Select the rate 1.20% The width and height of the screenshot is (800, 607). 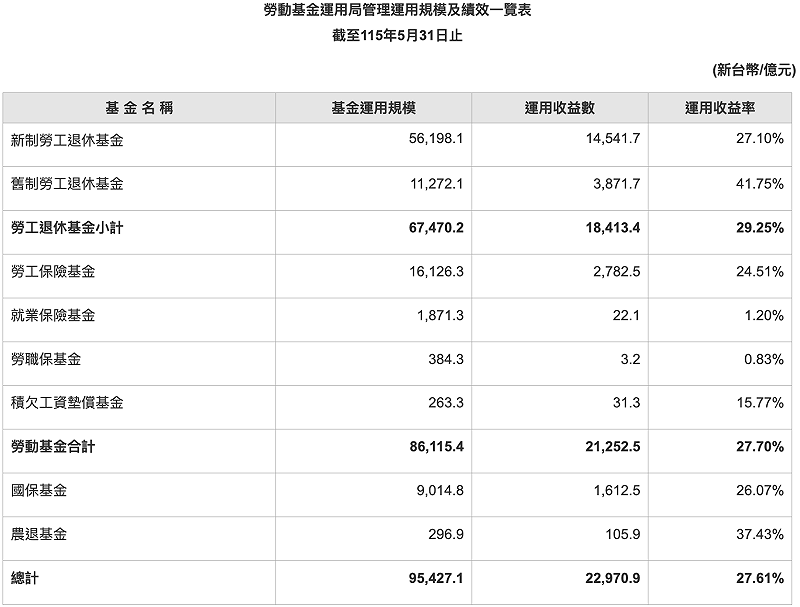click(x=764, y=315)
